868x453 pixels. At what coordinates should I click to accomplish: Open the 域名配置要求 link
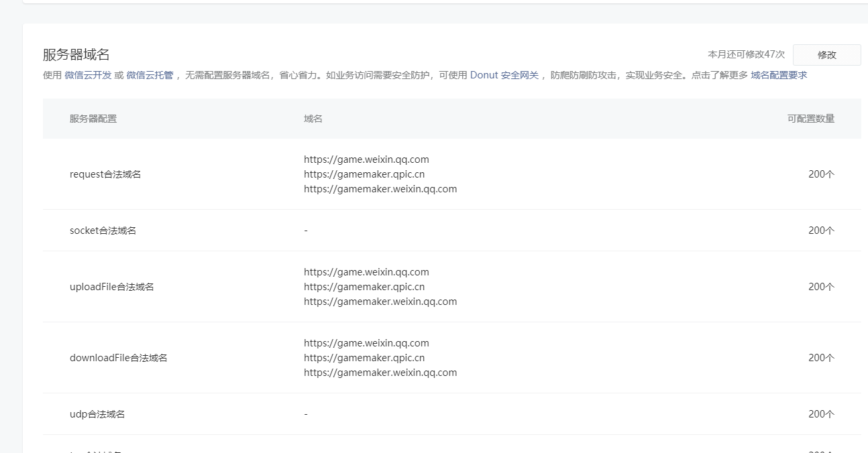pos(779,76)
